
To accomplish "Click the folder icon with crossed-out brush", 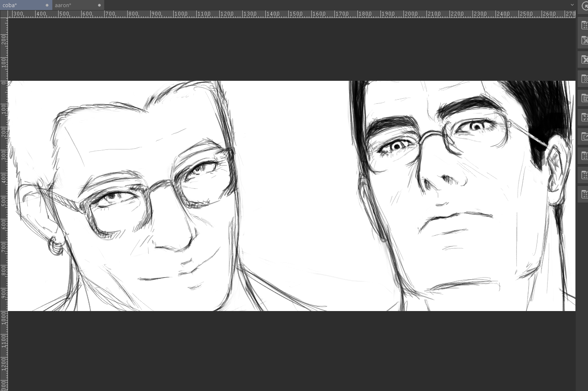I will pyautogui.click(x=584, y=41).
